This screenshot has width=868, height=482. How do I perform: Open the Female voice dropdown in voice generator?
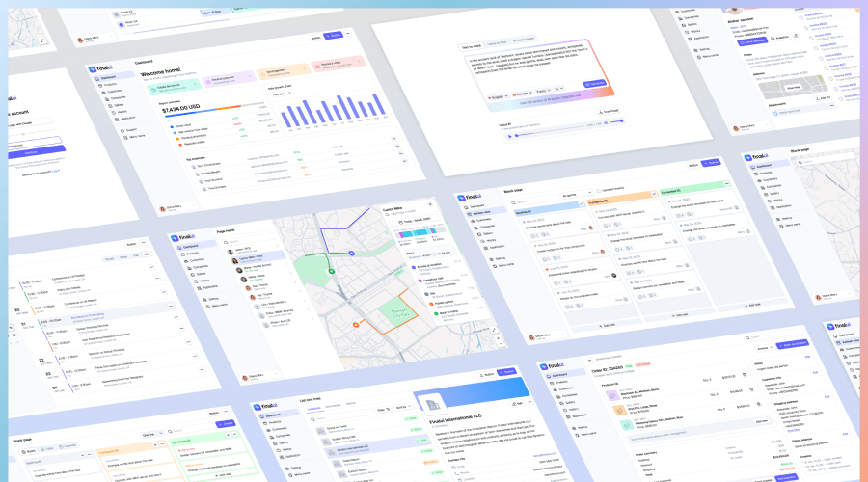click(x=523, y=94)
